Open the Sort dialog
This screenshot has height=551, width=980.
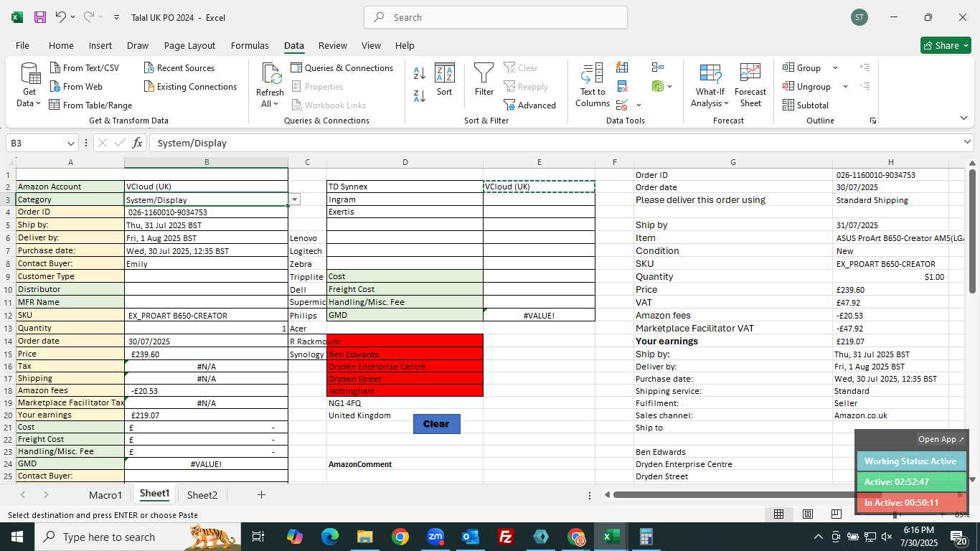coord(445,79)
